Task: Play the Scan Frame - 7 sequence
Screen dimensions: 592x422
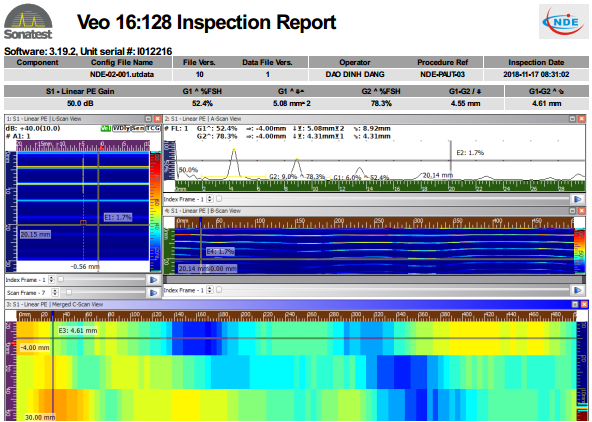Action: [x=154, y=293]
